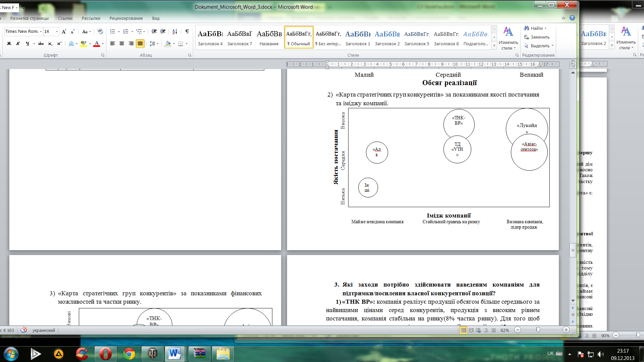Toggle justified paragraph alignment
The image size is (644, 362).
140,44
